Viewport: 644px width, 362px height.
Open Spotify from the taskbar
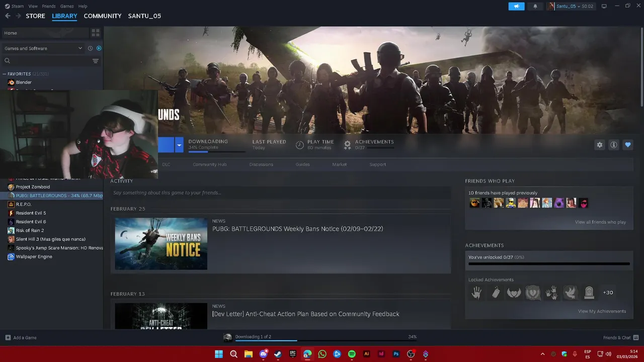[x=352, y=354]
